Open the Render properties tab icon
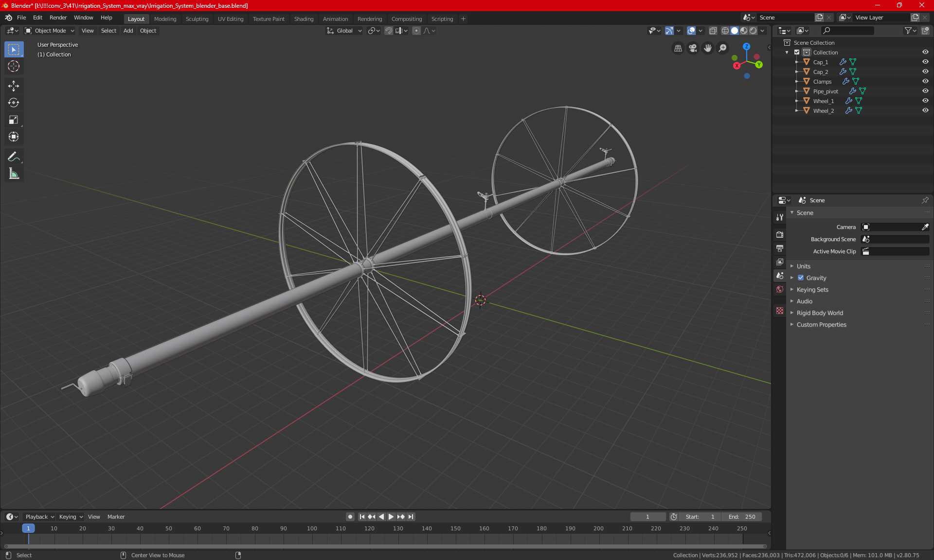 tap(780, 234)
